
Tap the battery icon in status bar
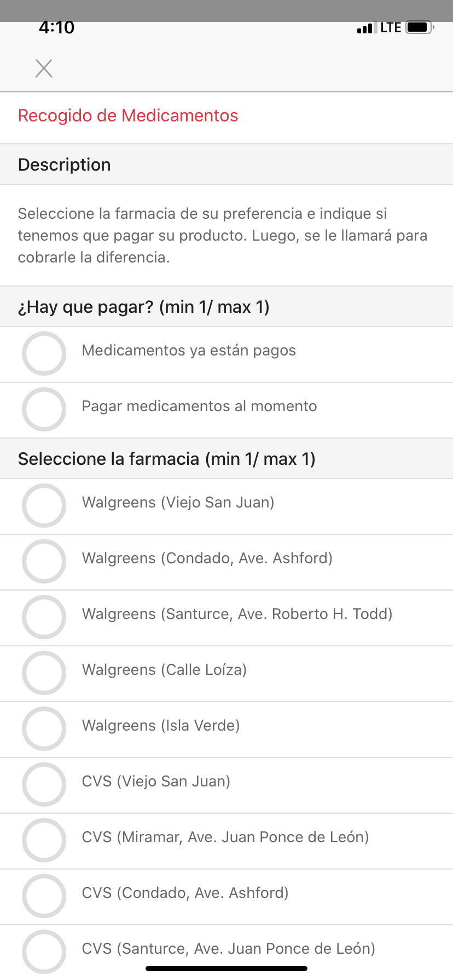pos(420,27)
